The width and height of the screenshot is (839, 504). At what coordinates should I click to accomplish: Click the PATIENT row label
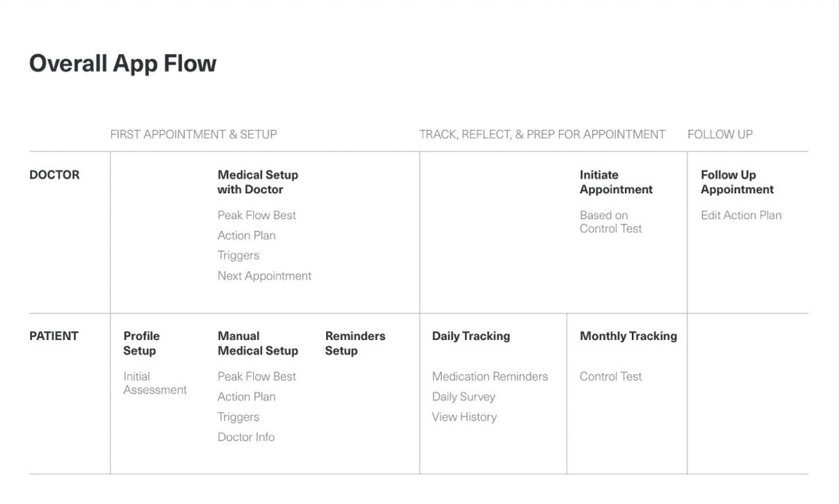[x=54, y=336]
